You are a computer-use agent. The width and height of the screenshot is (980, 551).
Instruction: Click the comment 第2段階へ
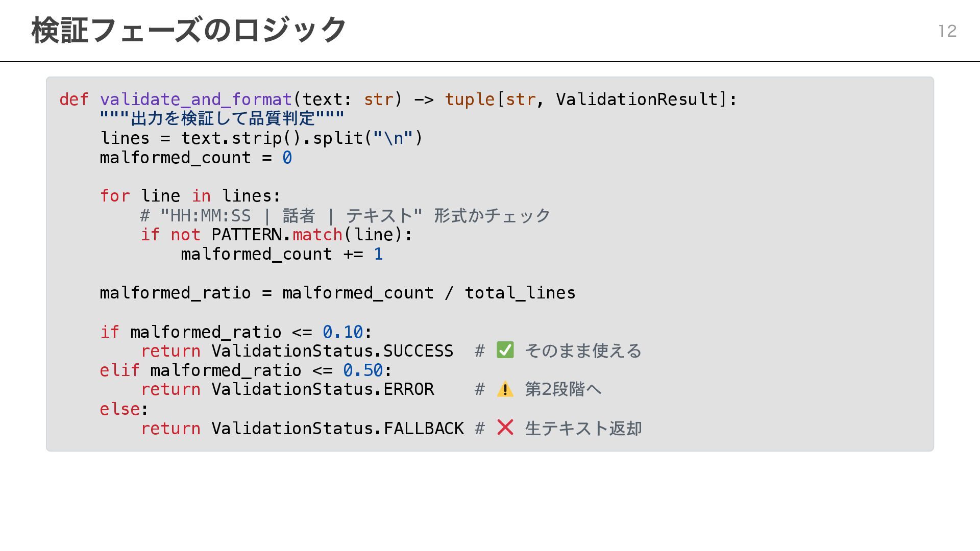point(563,389)
